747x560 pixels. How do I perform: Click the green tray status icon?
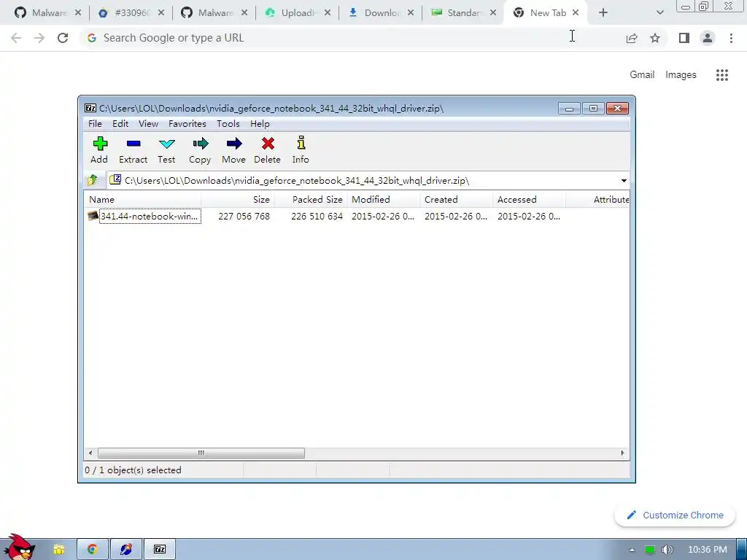coord(650,550)
